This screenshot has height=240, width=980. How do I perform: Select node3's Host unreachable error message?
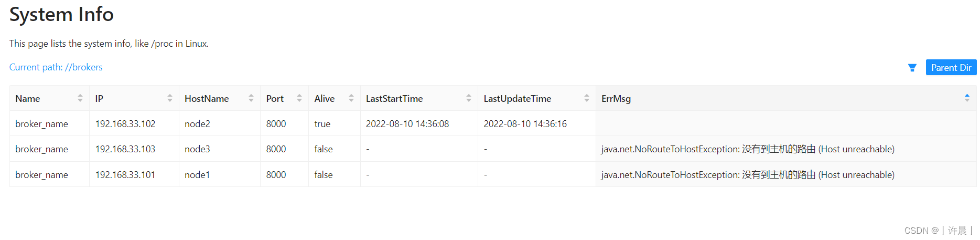pyautogui.click(x=748, y=149)
